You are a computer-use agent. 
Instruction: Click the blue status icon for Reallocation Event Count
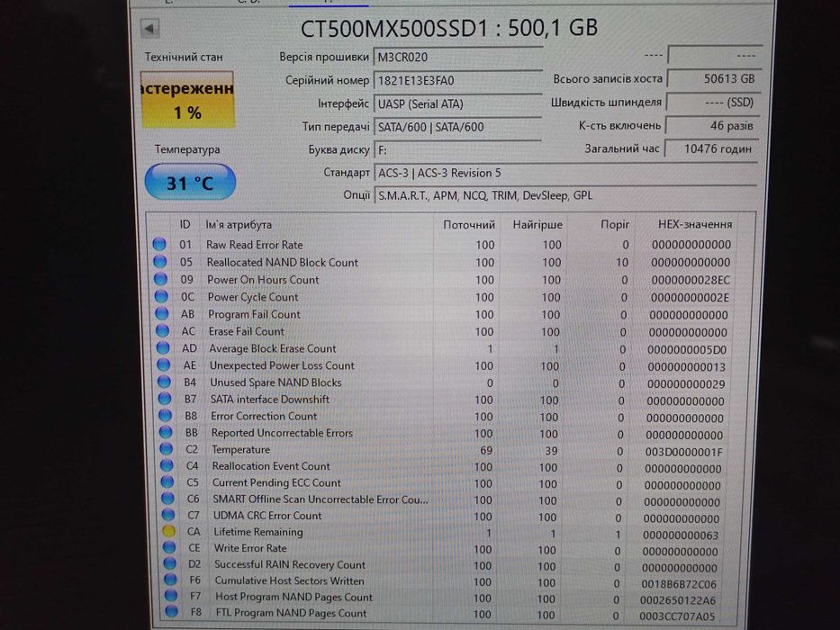[x=167, y=464]
